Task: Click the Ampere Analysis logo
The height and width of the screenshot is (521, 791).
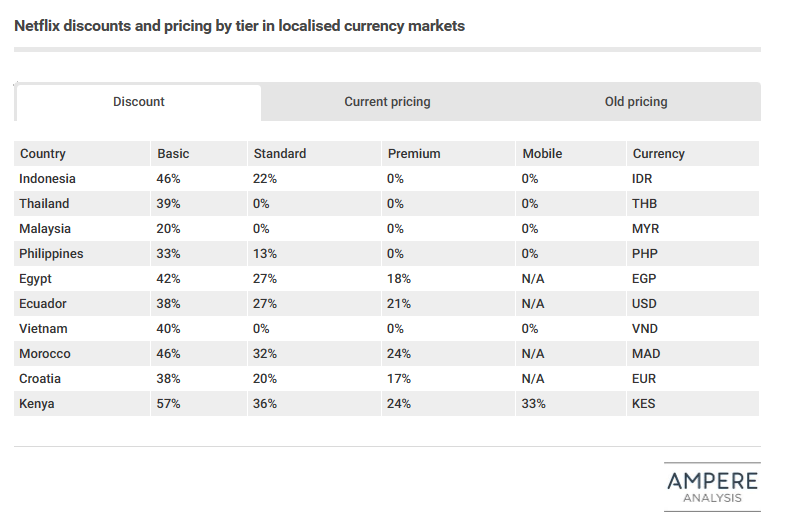Action: coord(712,487)
